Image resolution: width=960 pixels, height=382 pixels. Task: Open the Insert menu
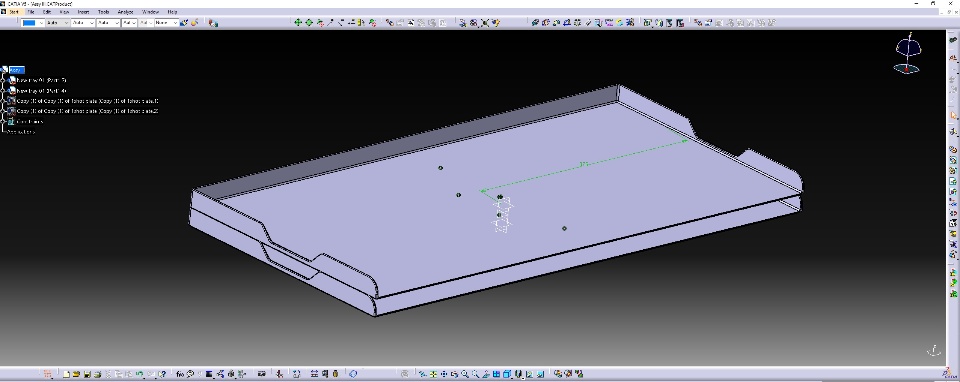[83, 12]
